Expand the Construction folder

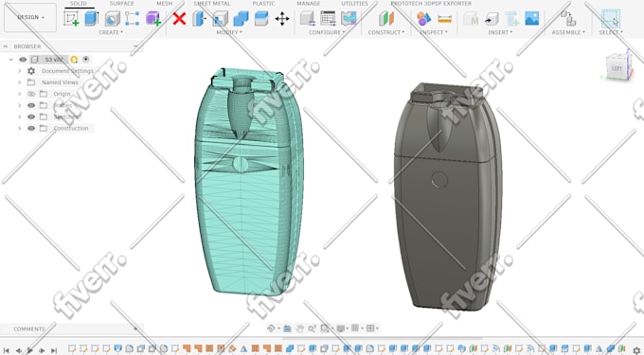point(19,129)
